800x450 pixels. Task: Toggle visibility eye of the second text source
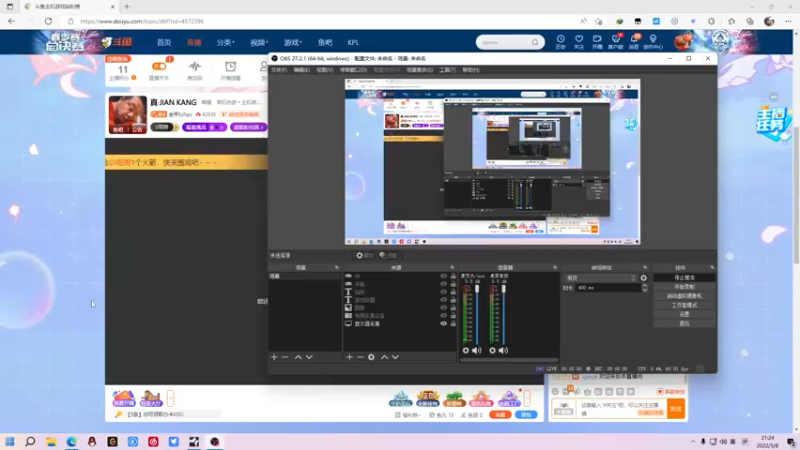pos(443,299)
